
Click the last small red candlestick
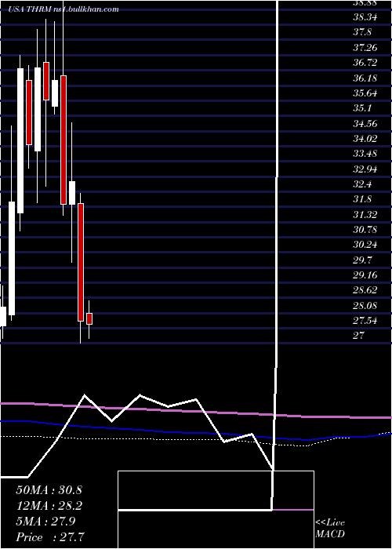89,318
